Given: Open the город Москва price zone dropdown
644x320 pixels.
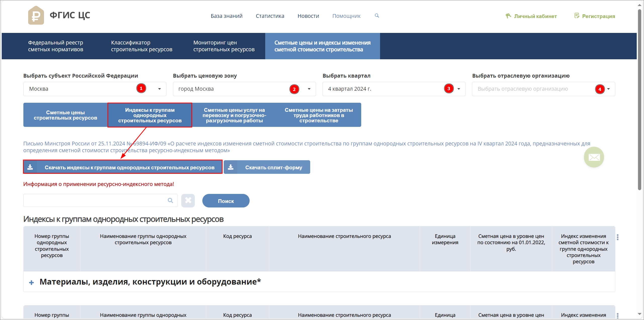Looking at the screenshot, I should pos(244,89).
